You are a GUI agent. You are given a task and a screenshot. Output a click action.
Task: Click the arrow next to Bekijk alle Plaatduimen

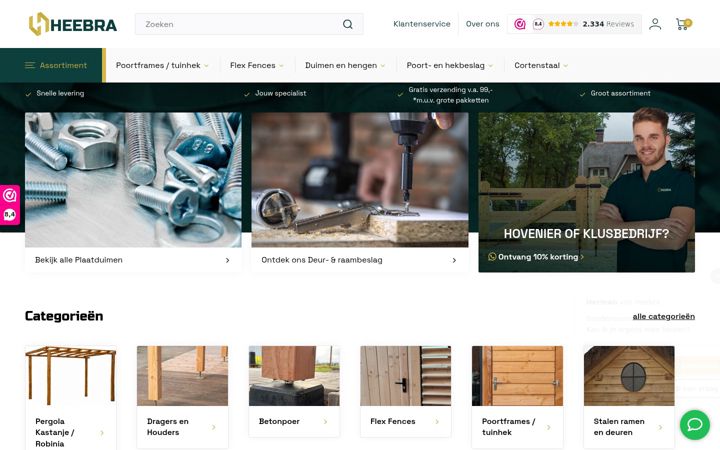pos(227,260)
